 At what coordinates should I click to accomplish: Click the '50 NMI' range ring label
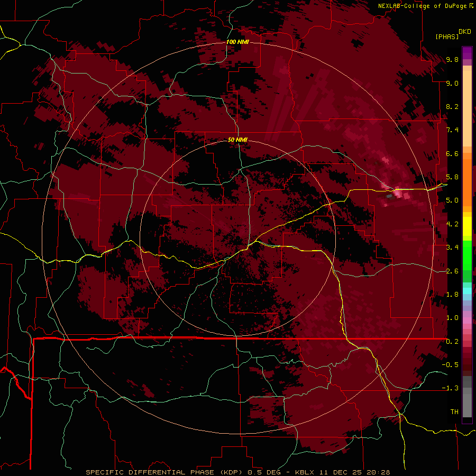coord(237,140)
